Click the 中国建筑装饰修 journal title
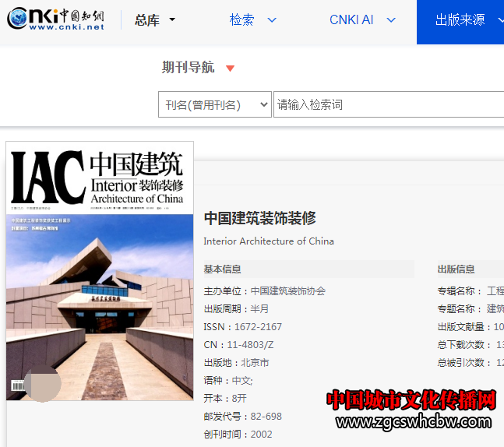 pyautogui.click(x=260, y=218)
